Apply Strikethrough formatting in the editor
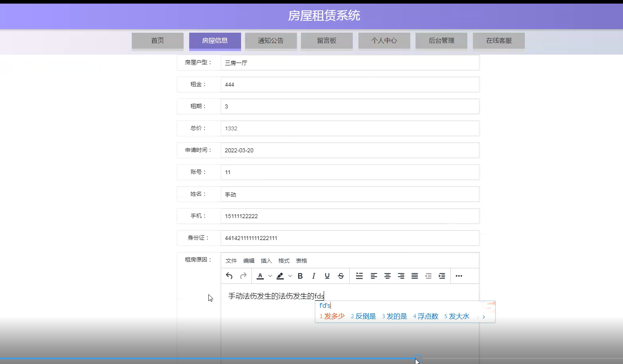Viewport: 623px width, 364px height. tap(341, 275)
